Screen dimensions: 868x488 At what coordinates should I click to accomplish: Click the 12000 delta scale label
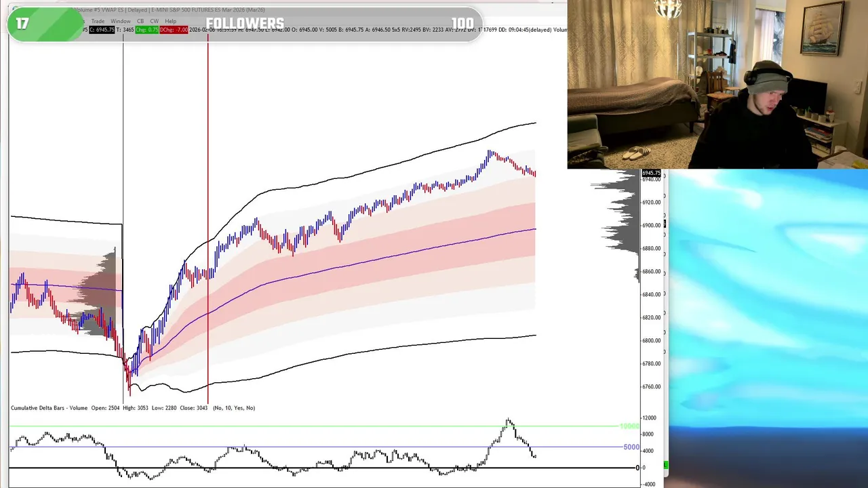click(648, 418)
